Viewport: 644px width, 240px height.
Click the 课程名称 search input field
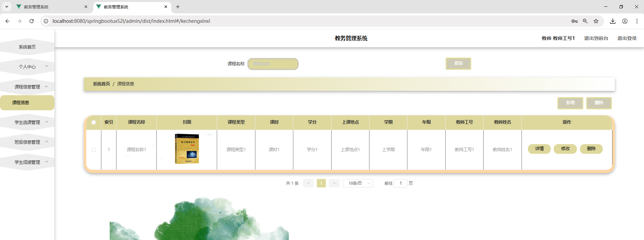273,64
